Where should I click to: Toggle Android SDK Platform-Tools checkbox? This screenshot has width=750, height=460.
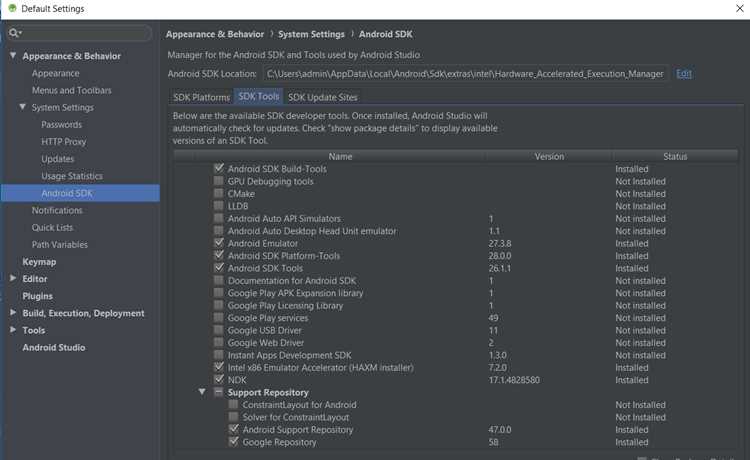click(x=219, y=255)
